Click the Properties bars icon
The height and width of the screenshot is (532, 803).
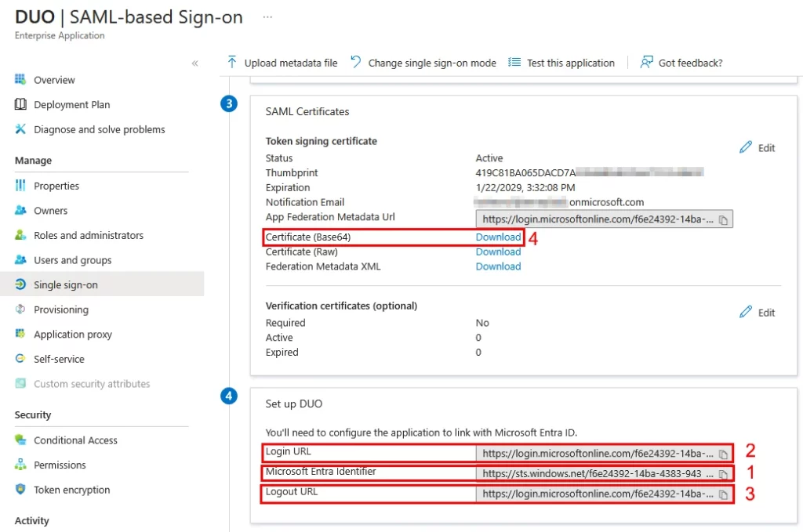click(20, 185)
